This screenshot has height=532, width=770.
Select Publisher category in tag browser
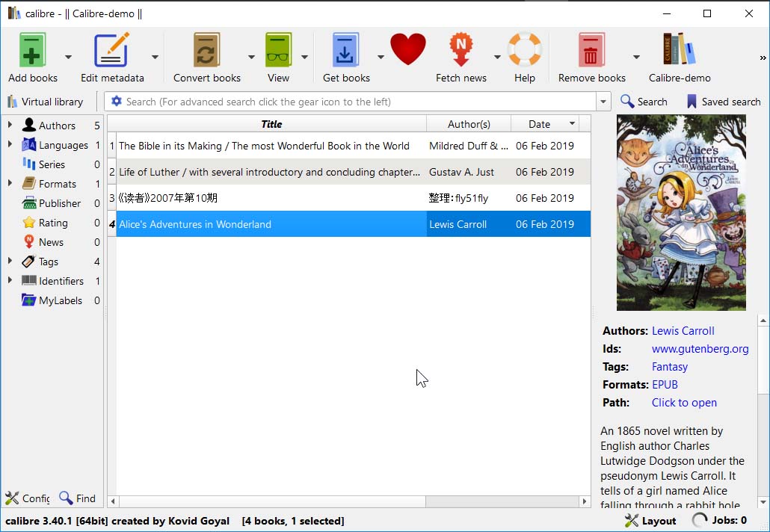tap(59, 203)
